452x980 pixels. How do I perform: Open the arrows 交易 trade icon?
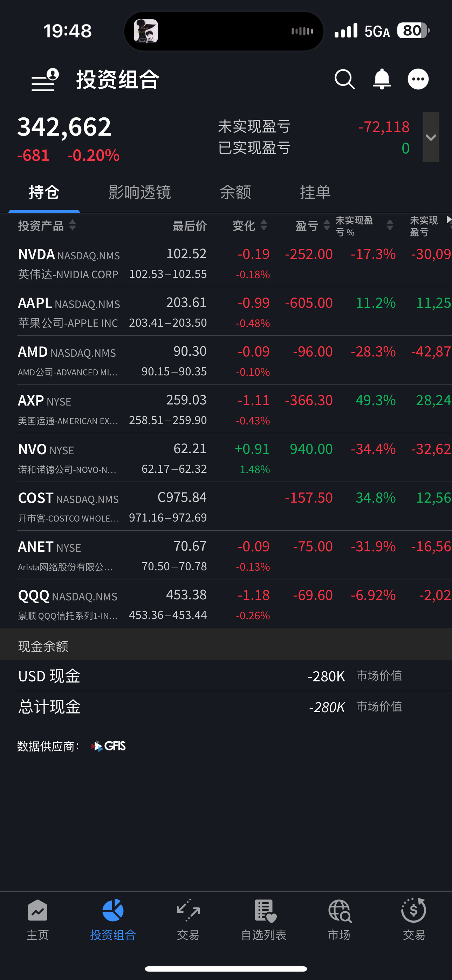tap(188, 910)
